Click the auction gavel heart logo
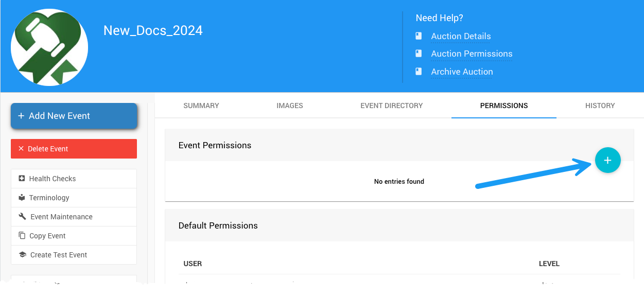Viewport: 644px width, 297px height. (x=49, y=47)
